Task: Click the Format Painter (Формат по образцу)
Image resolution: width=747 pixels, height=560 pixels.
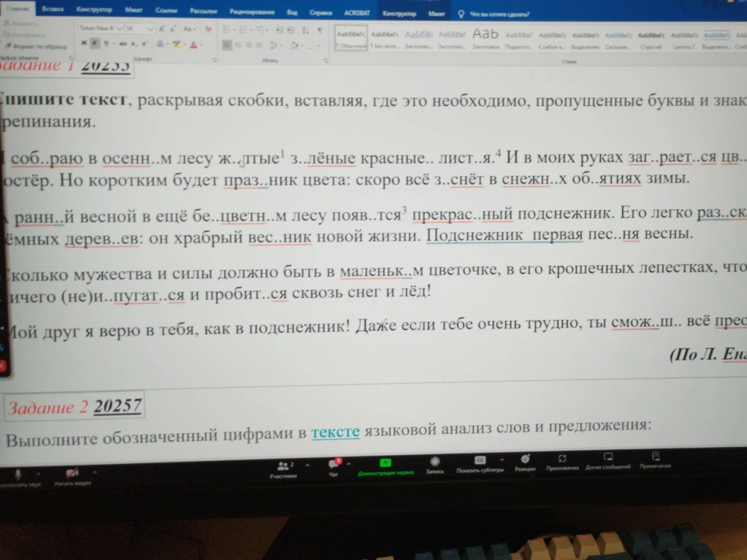Action: point(37,46)
